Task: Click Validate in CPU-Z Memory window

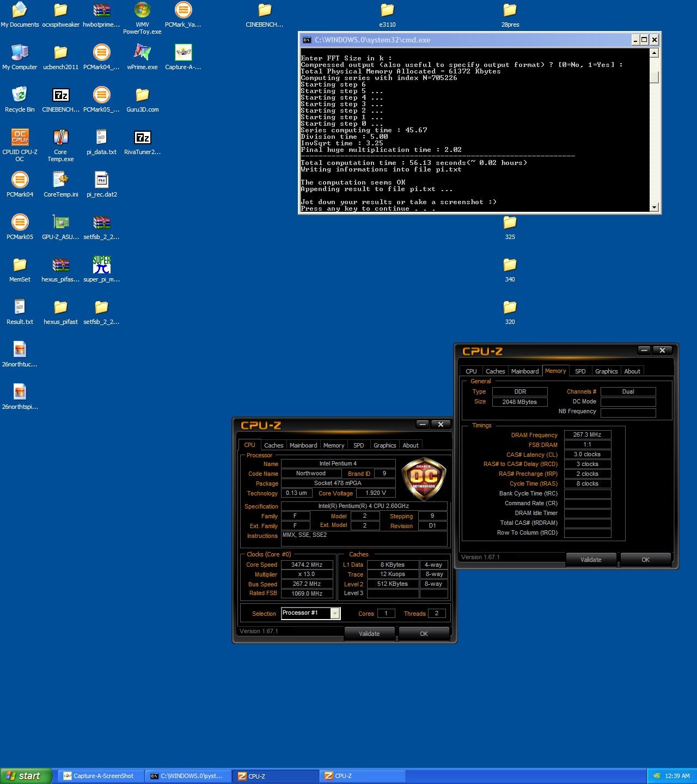Action: point(591,560)
